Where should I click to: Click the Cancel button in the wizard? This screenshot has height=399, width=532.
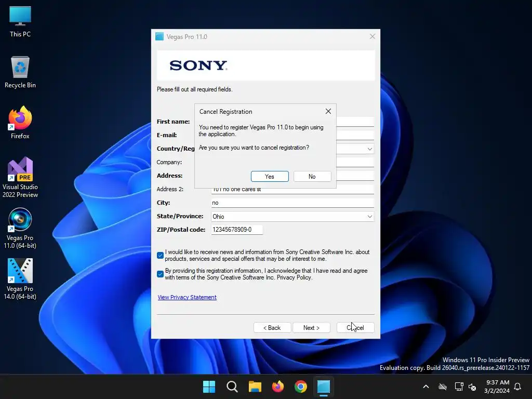click(355, 328)
